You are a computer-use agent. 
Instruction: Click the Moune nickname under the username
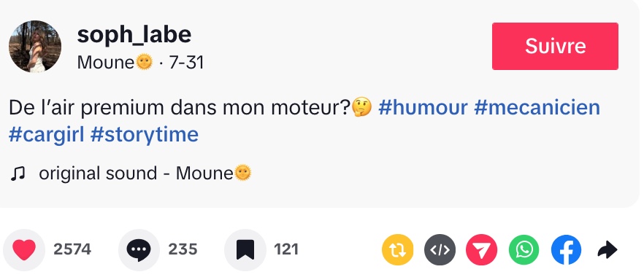115,63
